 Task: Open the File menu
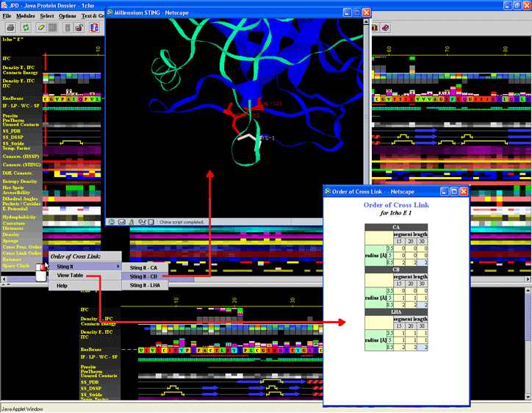click(x=7, y=16)
